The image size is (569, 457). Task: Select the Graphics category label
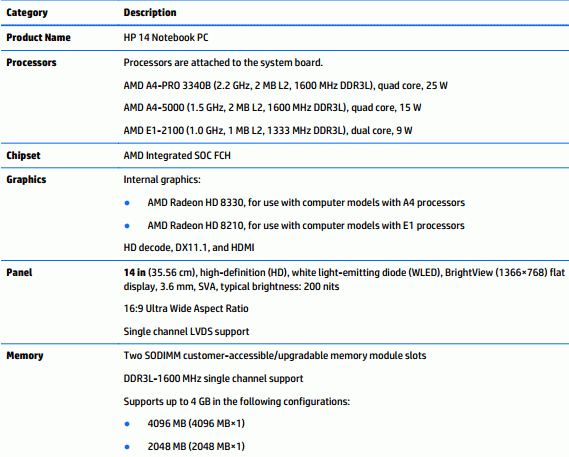click(26, 180)
